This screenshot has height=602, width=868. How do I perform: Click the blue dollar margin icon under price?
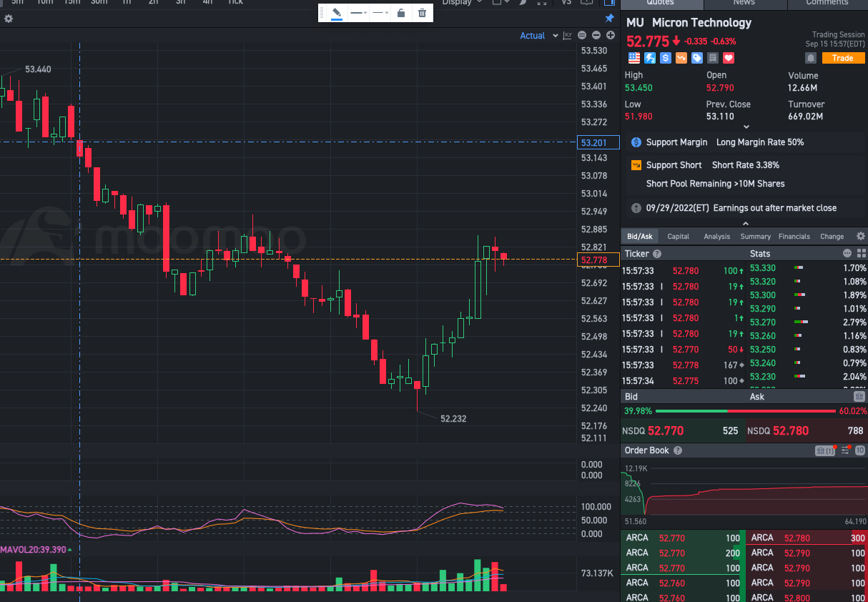coord(666,58)
